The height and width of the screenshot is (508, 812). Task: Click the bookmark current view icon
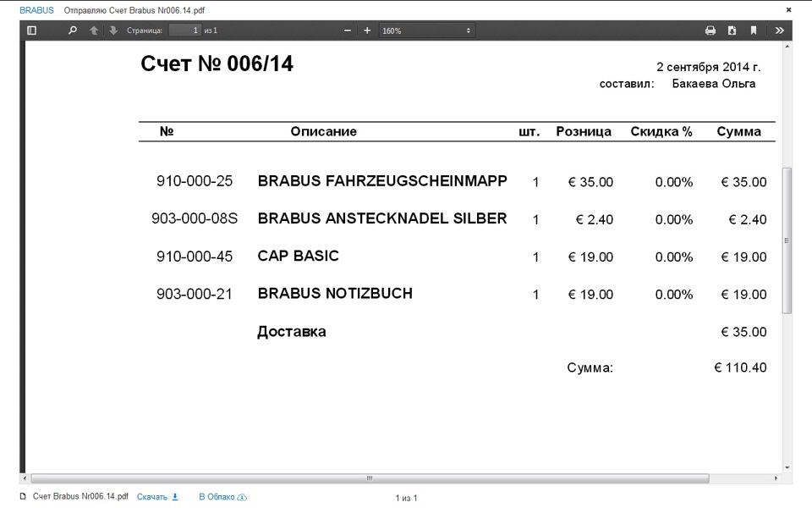tap(754, 30)
